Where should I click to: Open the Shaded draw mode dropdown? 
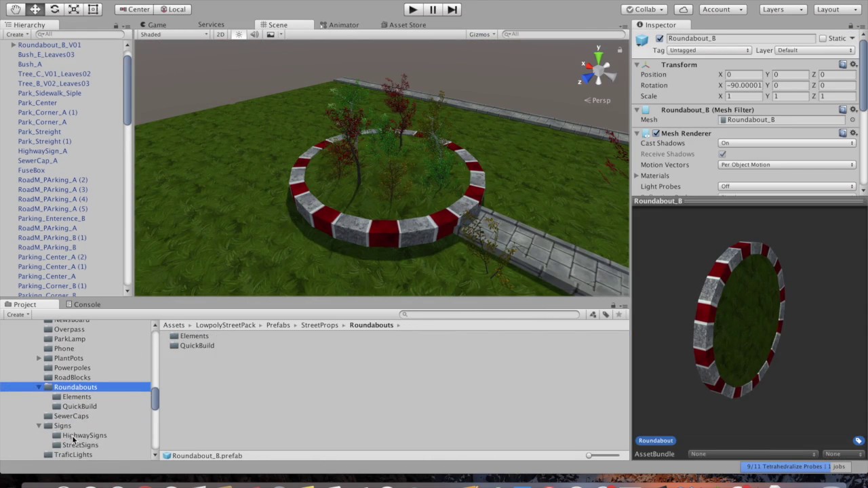[x=174, y=35]
